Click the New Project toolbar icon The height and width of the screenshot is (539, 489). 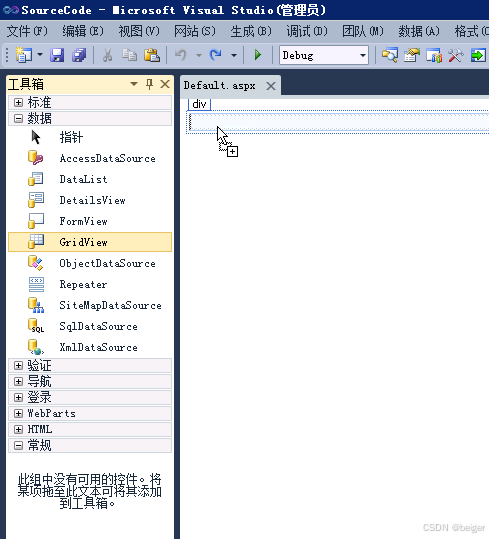24,55
